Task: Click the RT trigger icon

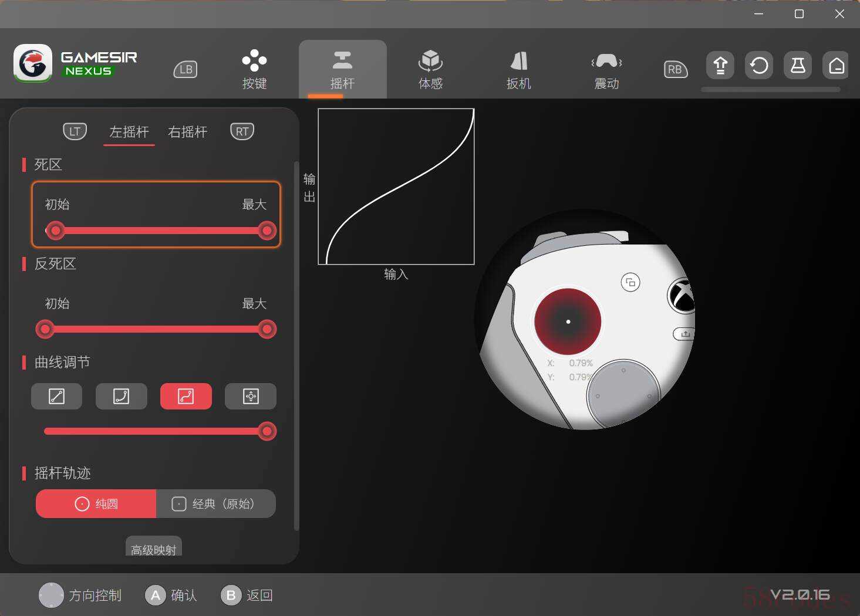Action: (x=242, y=131)
